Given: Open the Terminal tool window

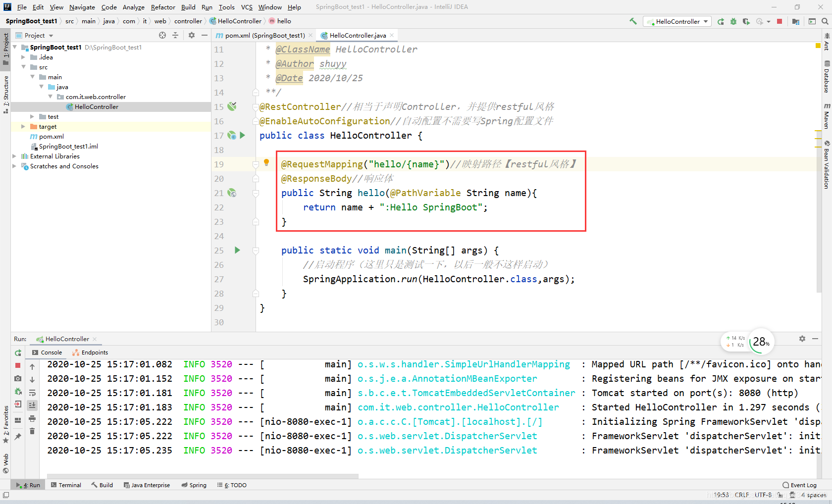Looking at the screenshot, I should coord(66,485).
